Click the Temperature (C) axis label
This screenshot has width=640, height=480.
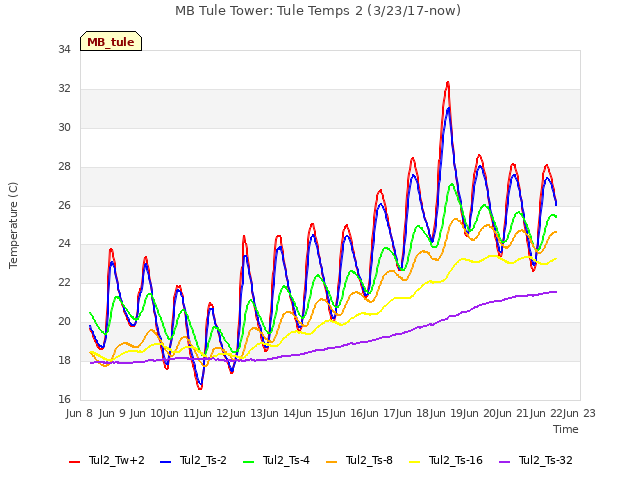pos(13,225)
